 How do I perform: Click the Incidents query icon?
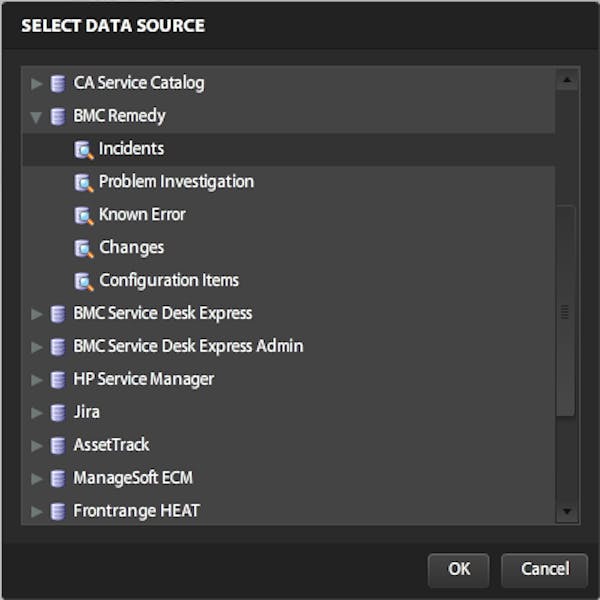[x=84, y=149]
